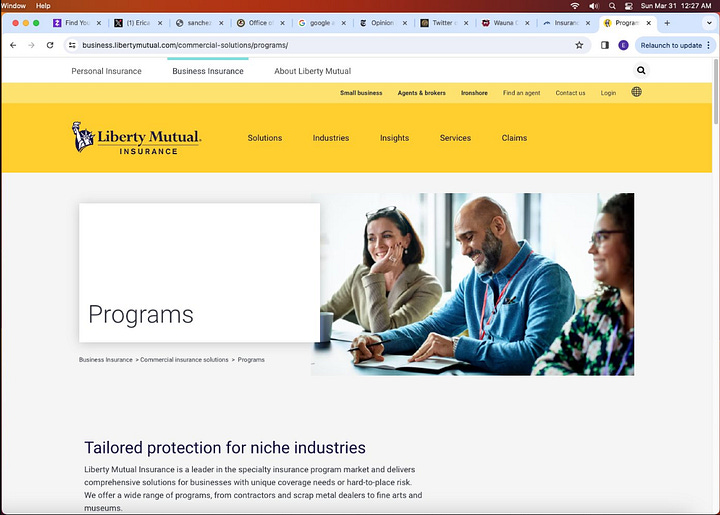Click the browser back arrow
Viewport: 720px width, 515px height.
coord(13,45)
